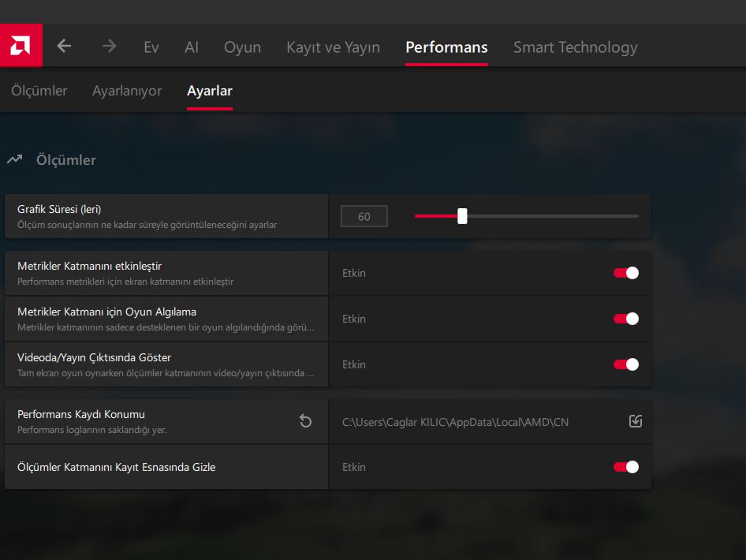Screen dimensions: 746x560
Task: Select the Performans tab
Action: (446, 47)
